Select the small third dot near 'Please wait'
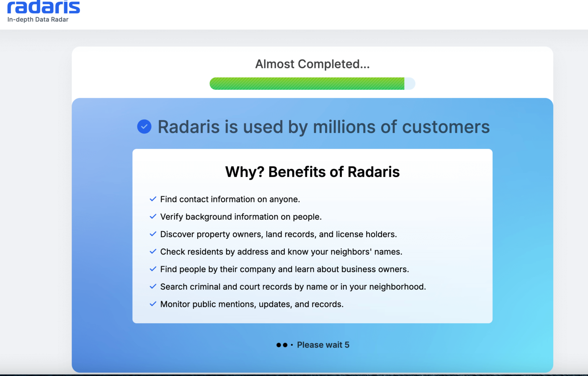The width and height of the screenshot is (588, 376). coord(292,345)
